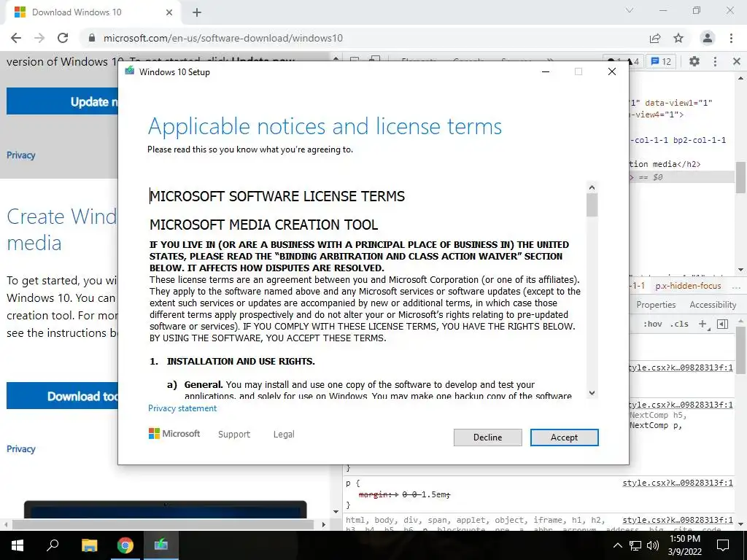Click the webpage Download tool button
Viewport: 747px width, 560px height.
pyautogui.click(x=62, y=396)
